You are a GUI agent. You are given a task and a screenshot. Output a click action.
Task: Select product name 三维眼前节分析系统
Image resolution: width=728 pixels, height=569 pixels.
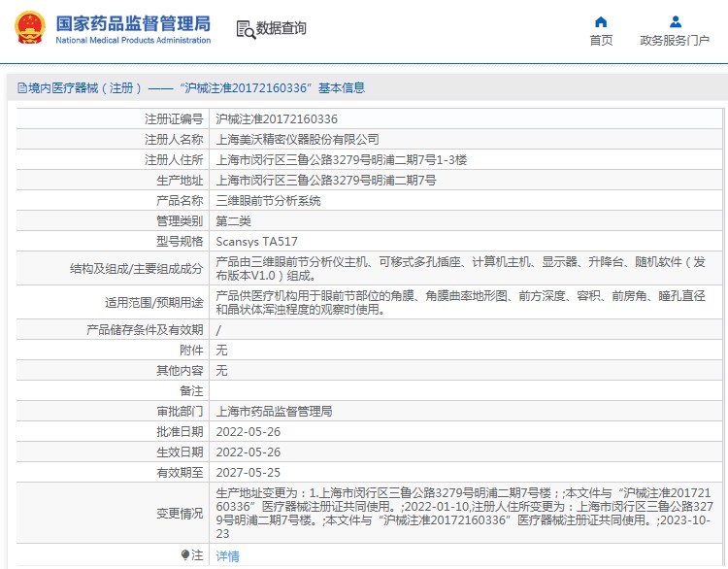(x=268, y=201)
